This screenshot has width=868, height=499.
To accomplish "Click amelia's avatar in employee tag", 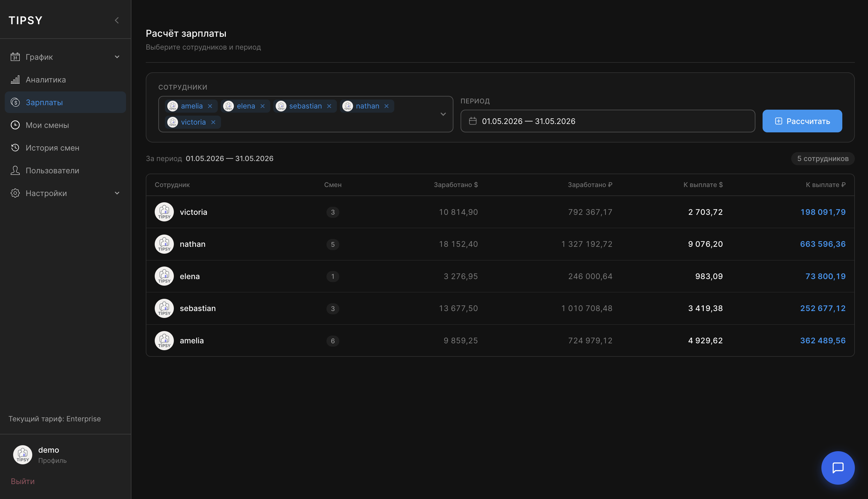I will coord(173,106).
